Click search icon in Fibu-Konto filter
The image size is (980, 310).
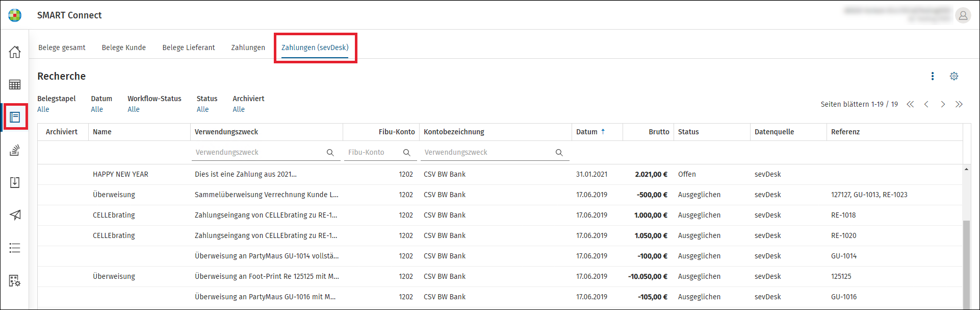tap(407, 152)
